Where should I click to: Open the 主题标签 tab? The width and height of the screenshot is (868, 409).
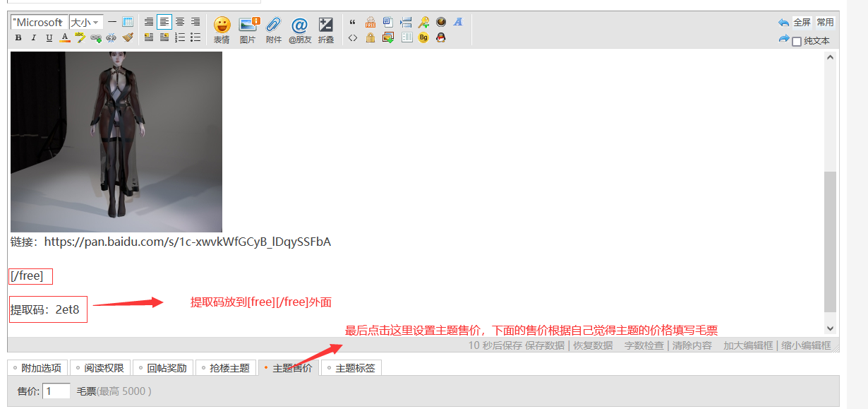pos(351,368)
